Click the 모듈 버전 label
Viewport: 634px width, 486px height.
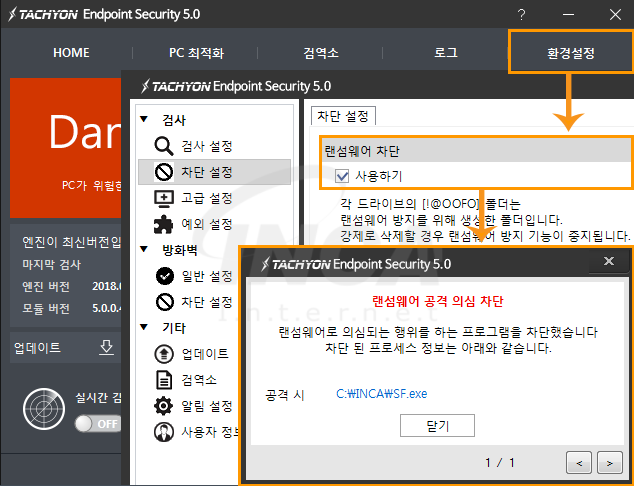46,309
